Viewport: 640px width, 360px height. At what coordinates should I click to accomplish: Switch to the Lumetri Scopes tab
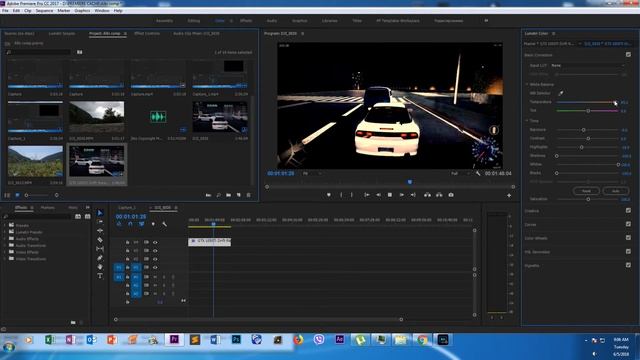[62, 33]
